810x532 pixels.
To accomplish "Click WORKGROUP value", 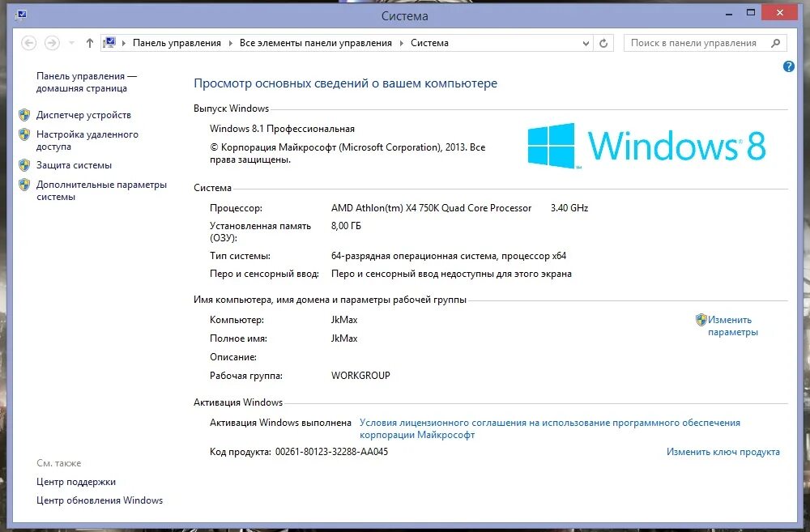I will click(360, 376).
